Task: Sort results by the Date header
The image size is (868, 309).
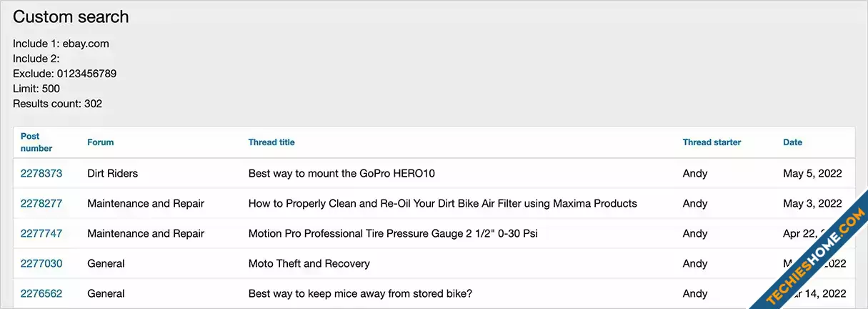Action: 792,142
